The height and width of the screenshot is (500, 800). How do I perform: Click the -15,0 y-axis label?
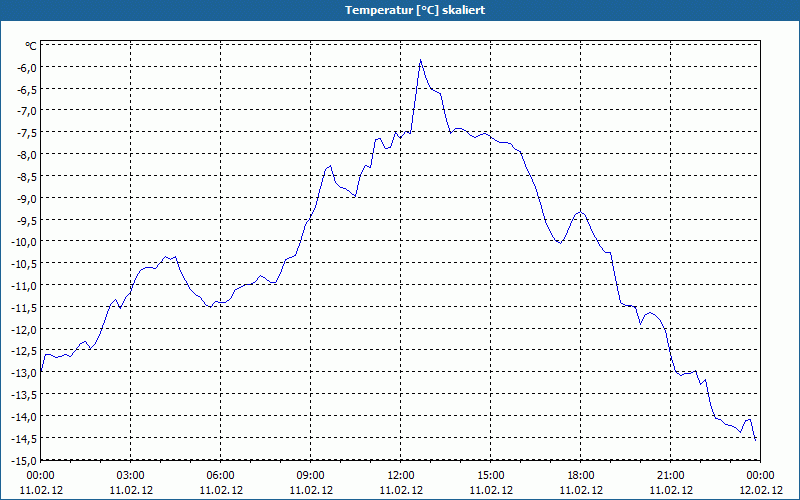pos(26,460)
